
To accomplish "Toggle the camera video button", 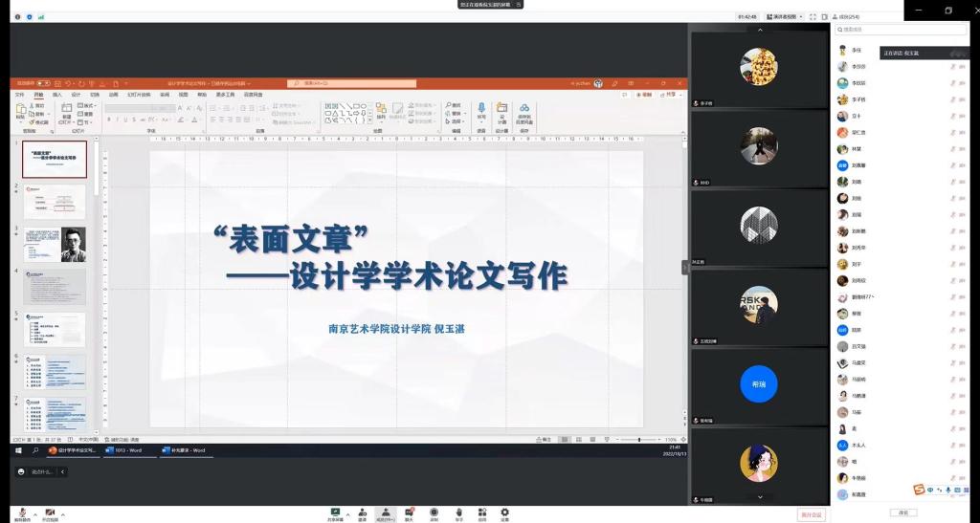I will 49,513.
